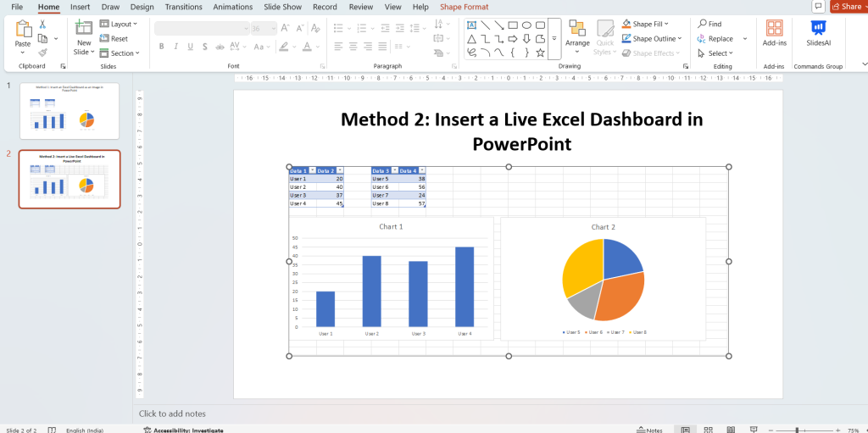868x433 pixels.
Task: Toggle Strikethrough formatting
Action: (220, 47)
